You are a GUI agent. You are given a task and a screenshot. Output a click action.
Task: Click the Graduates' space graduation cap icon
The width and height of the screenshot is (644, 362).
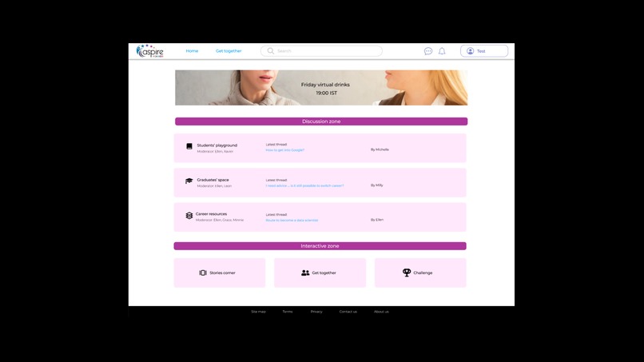point(189,181)
